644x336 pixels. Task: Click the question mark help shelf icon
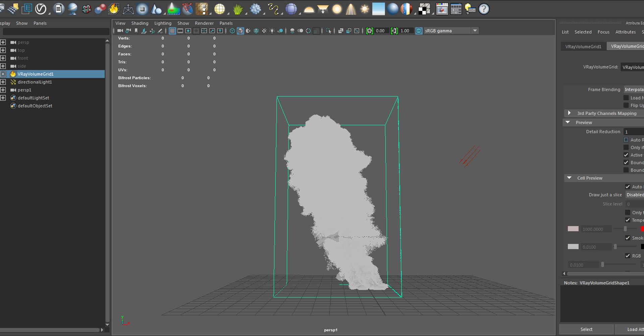tap(484, 9)
